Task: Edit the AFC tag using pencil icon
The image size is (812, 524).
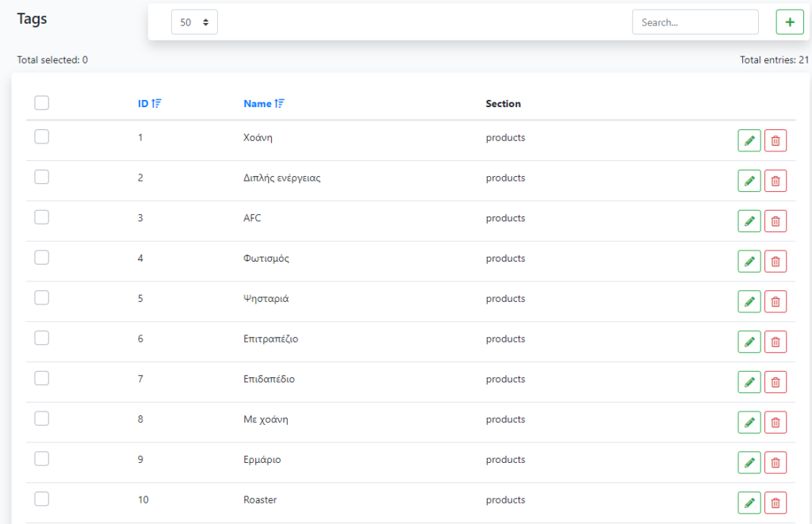Action: [749, 221]
